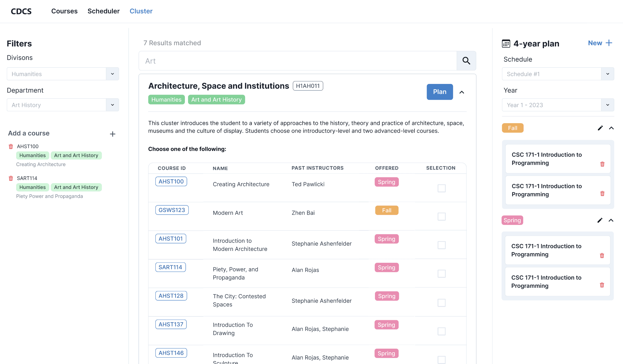This screenshot has height=364, width=623.
Task: Delete AHST100 from added courses
Action: point(11,147)
